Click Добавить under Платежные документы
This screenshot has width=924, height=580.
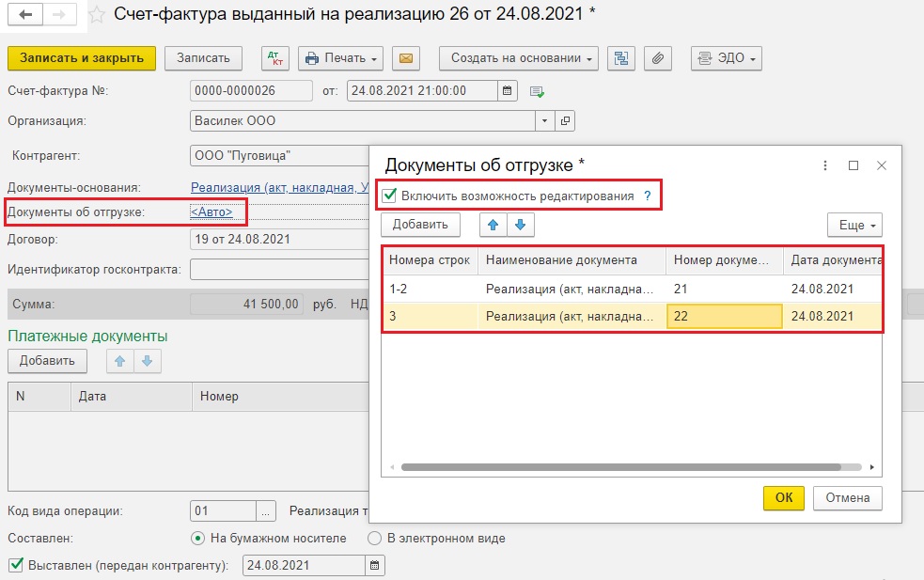[x=47, y=361]
